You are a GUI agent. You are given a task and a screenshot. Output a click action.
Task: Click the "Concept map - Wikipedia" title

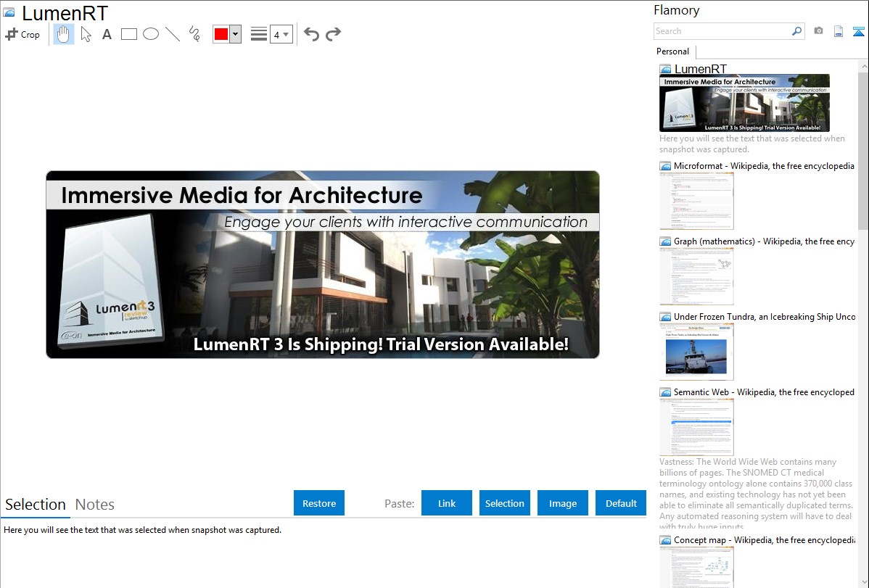764,540
